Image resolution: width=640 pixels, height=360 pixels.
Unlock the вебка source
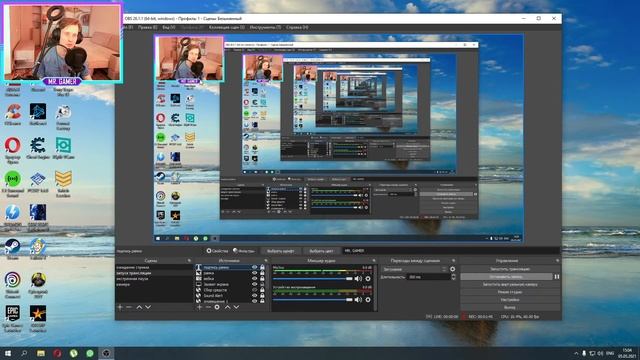pos(262,279)
